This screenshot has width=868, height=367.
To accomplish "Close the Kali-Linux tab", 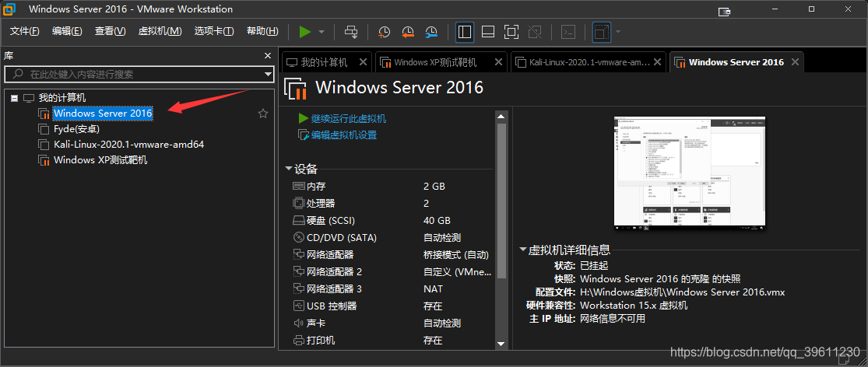I will [x=657, y=62].
